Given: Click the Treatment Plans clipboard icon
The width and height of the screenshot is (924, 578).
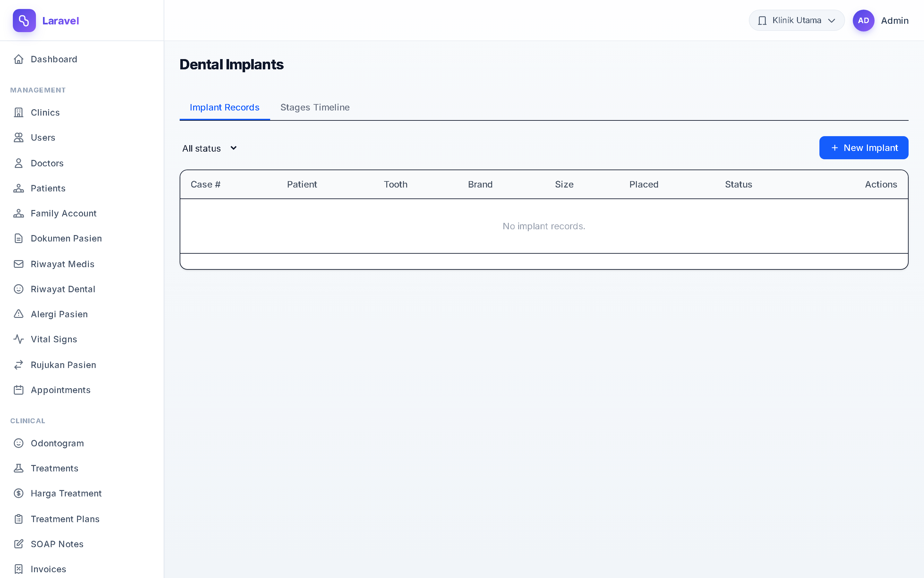Looking at the screenshot, I should 18,519.
